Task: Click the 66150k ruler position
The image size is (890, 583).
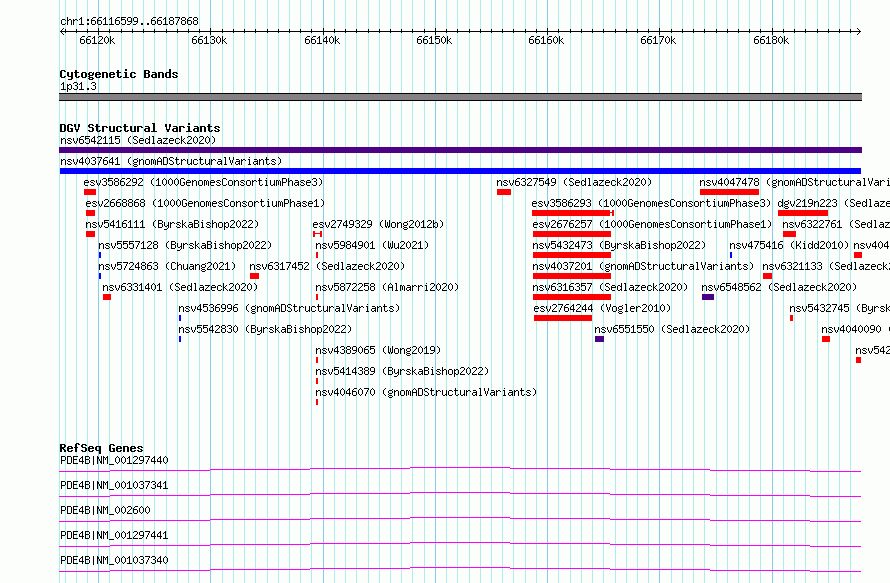Action: click(x=434, y=40)
